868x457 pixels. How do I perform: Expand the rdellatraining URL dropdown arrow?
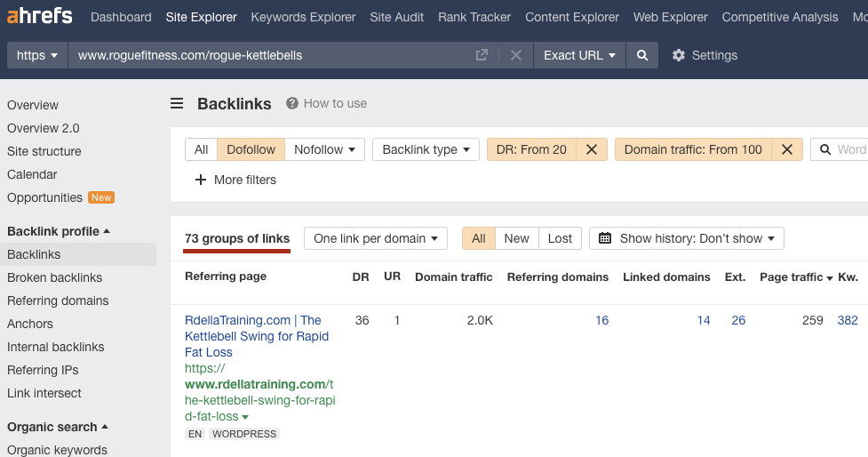pos(245,417)
